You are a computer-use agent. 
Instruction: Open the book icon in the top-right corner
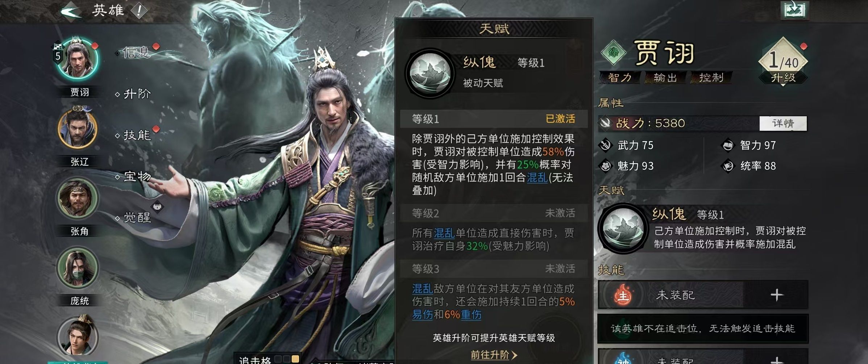click(794, 10)
